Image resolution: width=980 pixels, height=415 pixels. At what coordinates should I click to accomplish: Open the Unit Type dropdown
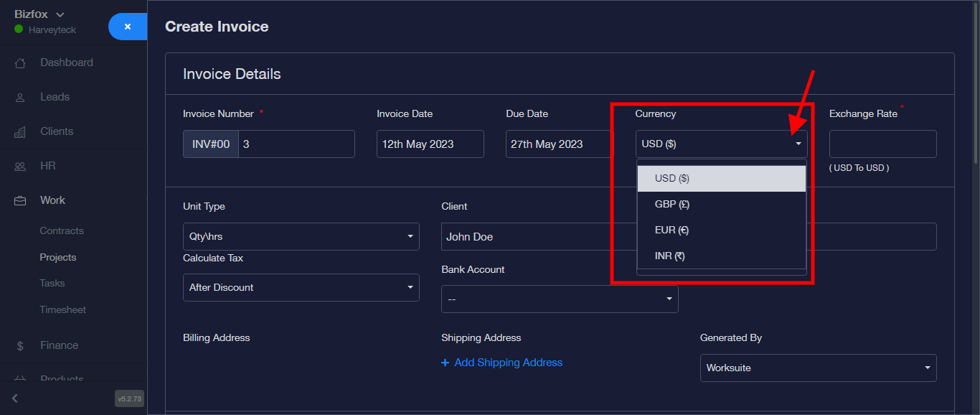tap(301, 236)
